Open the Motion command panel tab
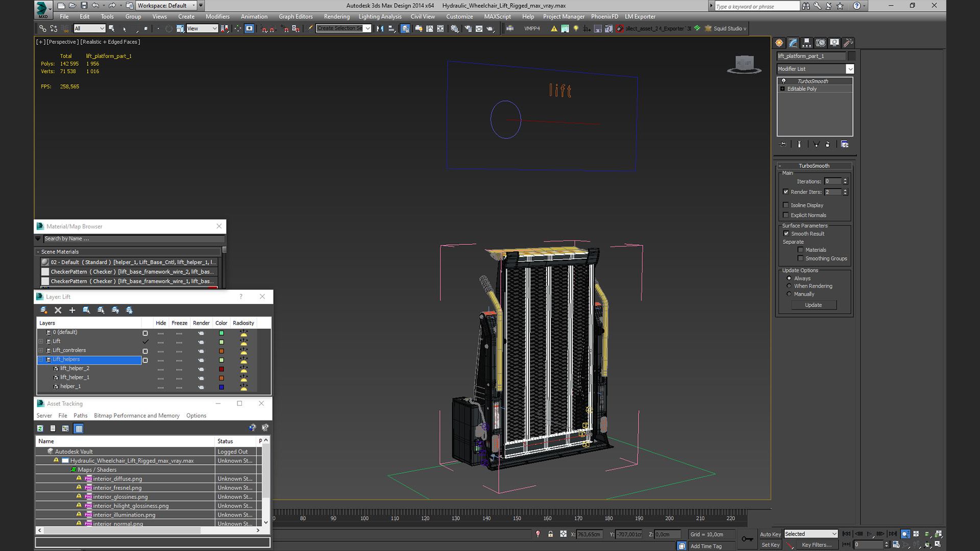This screenshot has width=980, height=551. pyautogui.click(x=820, y=43)
